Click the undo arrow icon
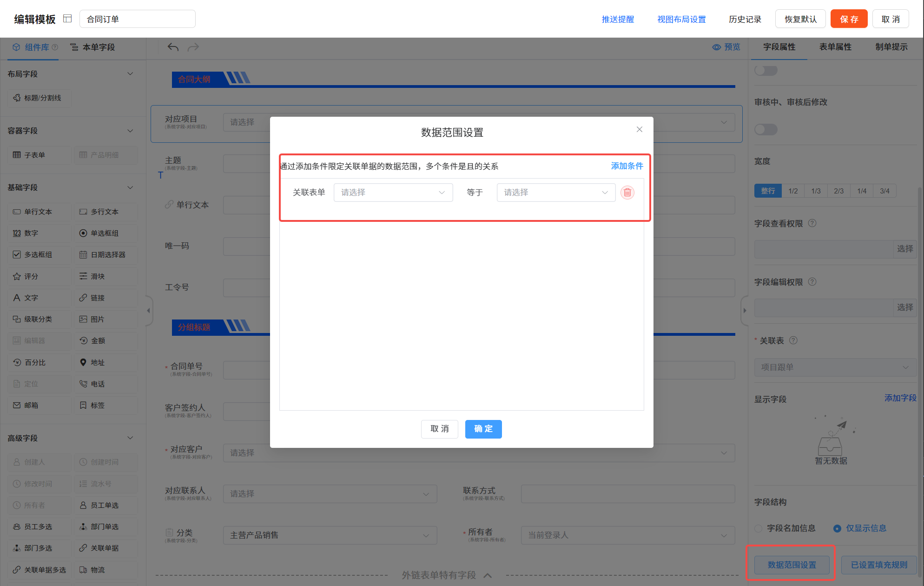This screenshot has height=586, width=924. (x=173, y=47)
